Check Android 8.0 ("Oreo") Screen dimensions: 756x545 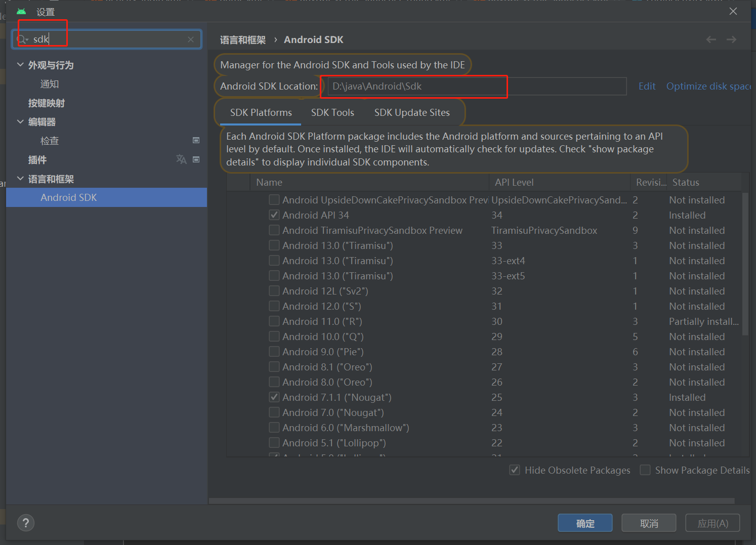tap(274, 382)
